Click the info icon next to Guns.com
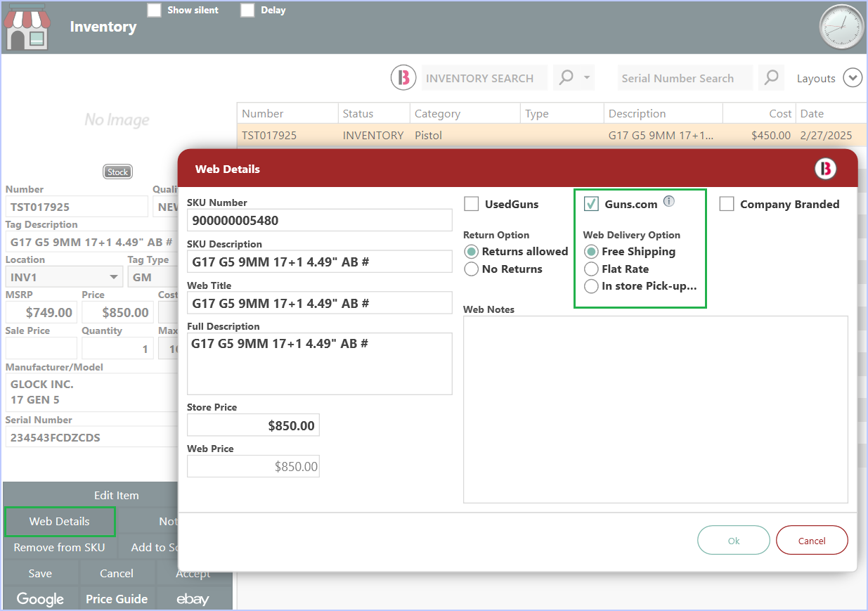The width and height of the screenshot is (868, 611). pos(669,202)
